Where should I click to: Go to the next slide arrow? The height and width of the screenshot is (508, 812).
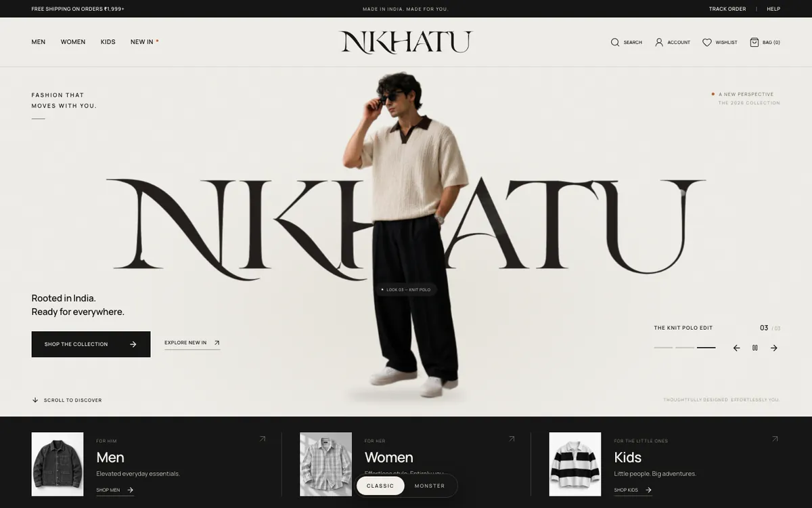(774, 348)
